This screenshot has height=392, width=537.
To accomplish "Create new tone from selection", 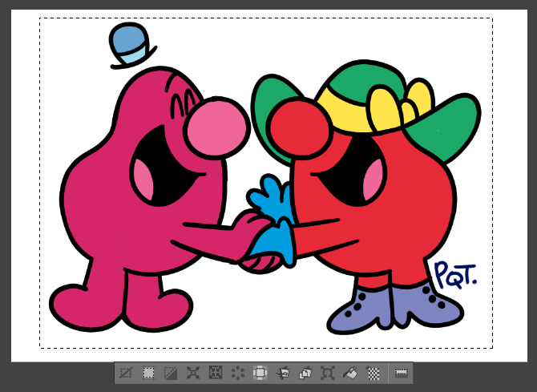I will pos(373,373).
